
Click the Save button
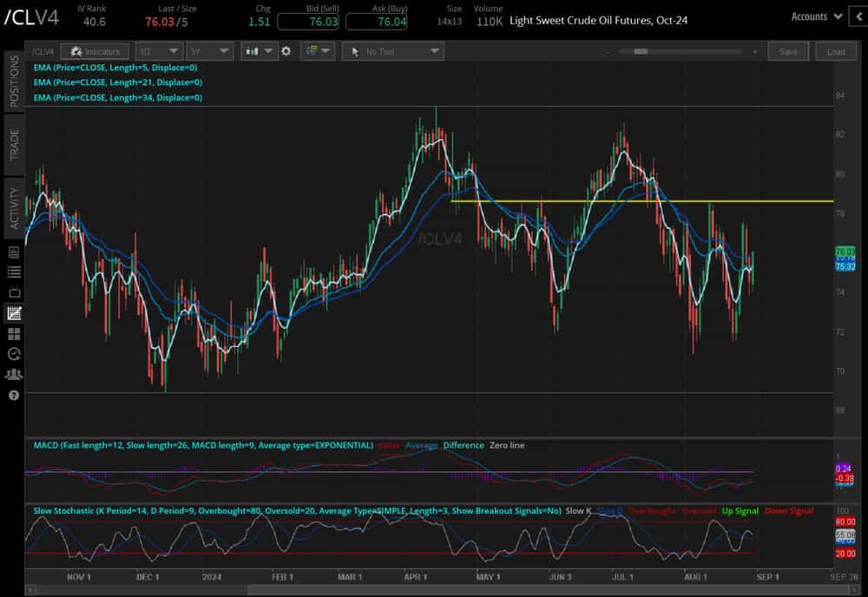(788, 51)
